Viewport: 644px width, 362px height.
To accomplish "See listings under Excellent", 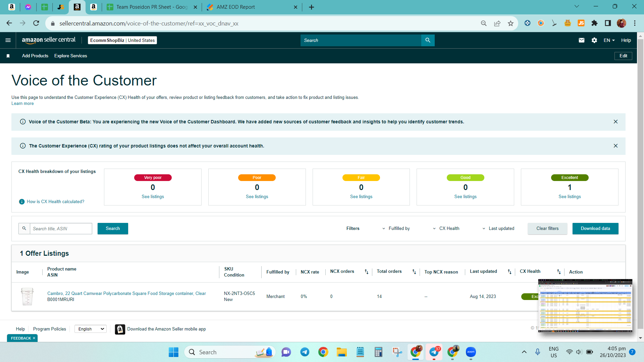I will tap(570, 197).
